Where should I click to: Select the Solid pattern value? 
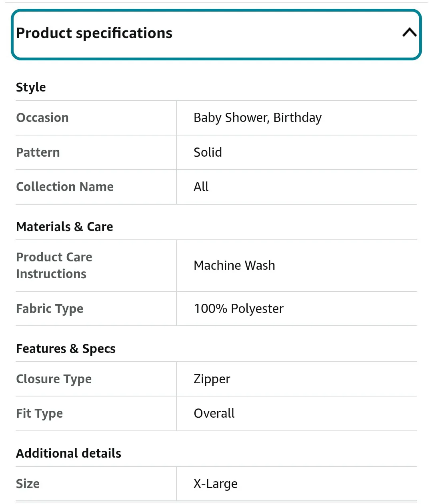(208, 152)
